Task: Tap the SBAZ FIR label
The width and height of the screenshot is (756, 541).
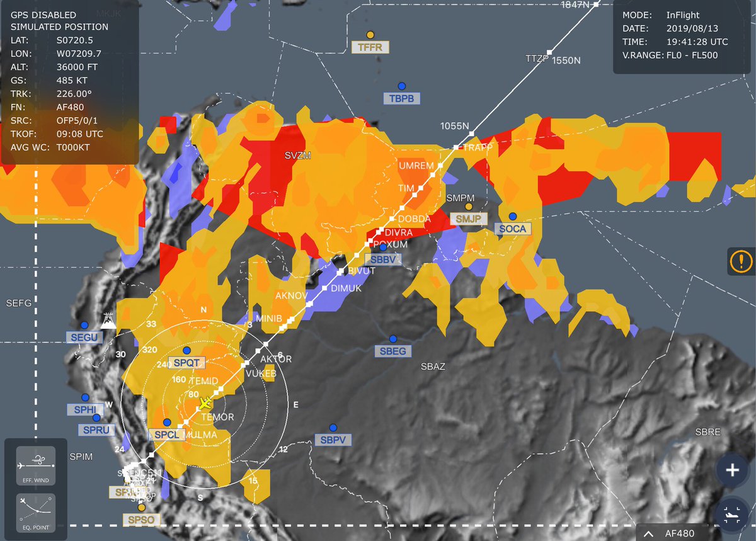Action: pyautogui.click(x=434, y=367)
